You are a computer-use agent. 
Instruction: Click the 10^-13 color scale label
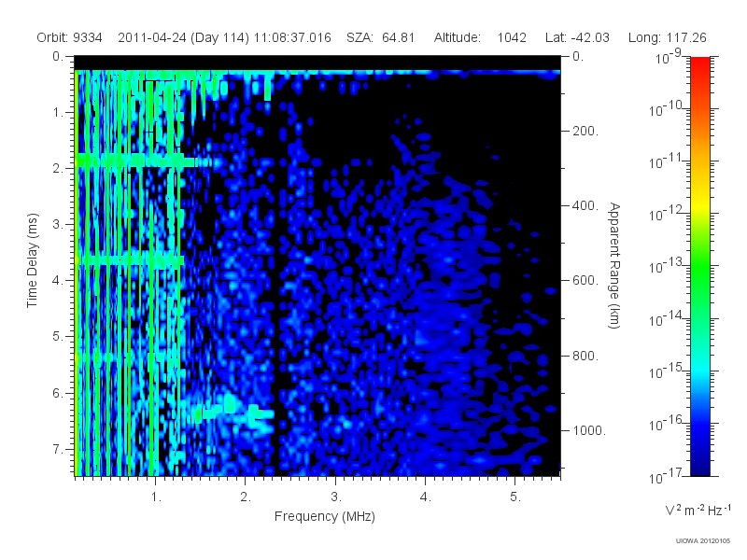(665, 267)
